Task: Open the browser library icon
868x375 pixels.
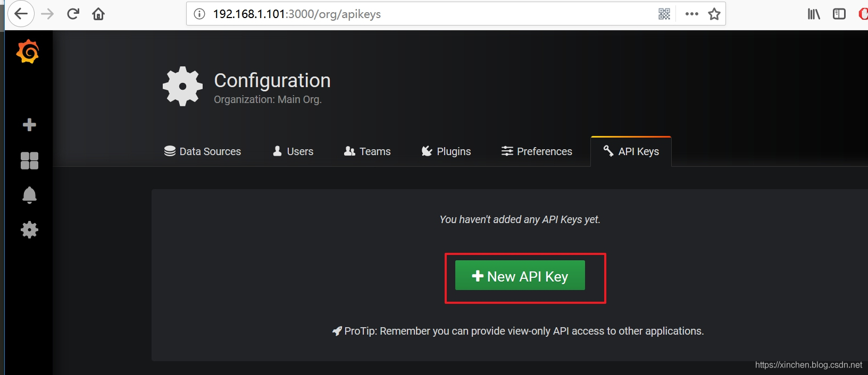Action: [x=814, y=14]
